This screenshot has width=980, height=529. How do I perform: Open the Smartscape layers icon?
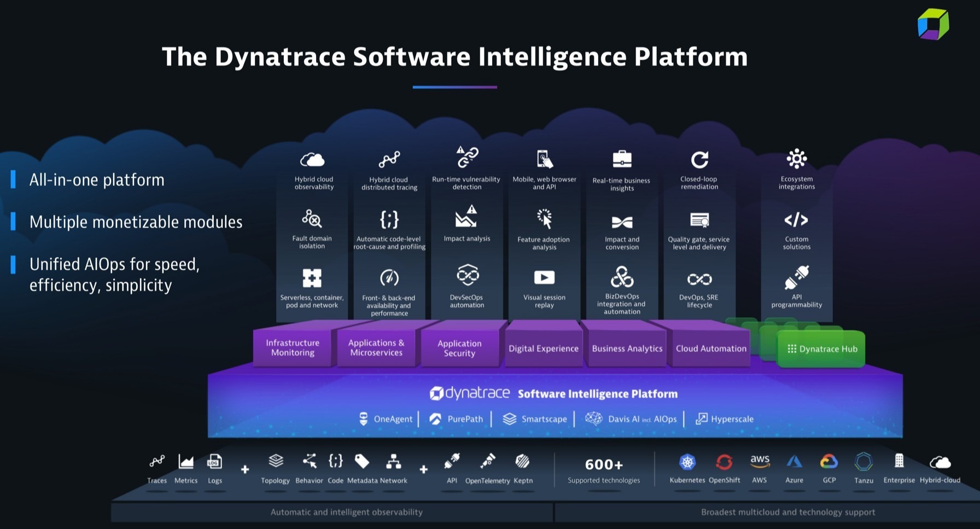click(x=510, y=418)
